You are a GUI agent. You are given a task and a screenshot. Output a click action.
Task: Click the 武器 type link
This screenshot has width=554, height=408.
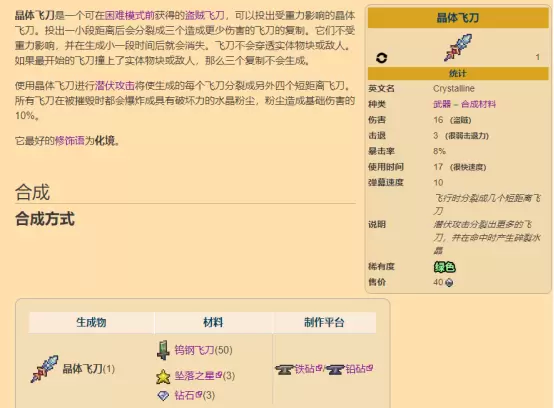(x=442, y=104)
